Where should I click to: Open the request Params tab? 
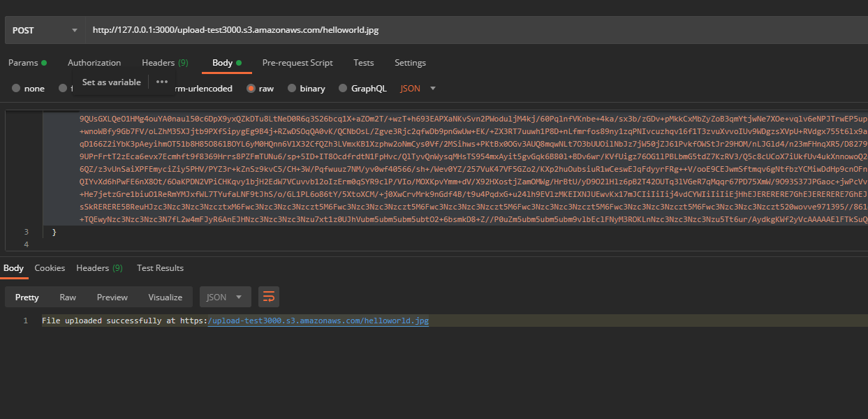coord(27,63)
